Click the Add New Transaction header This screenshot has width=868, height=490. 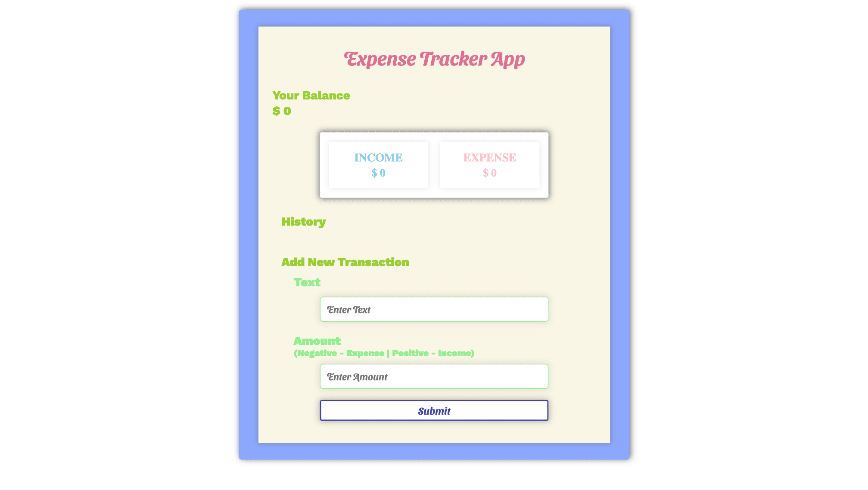pyautogui.click(x=345, y=262)
